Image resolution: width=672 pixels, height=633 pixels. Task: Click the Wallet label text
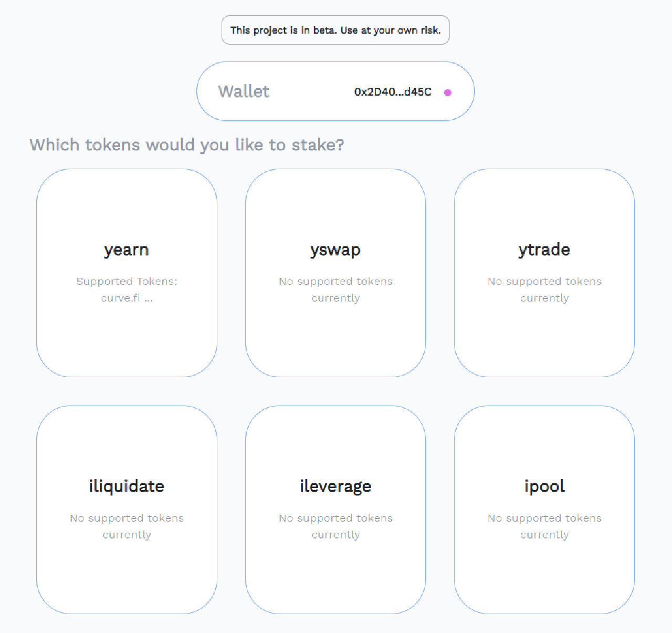tap(244, 91)
